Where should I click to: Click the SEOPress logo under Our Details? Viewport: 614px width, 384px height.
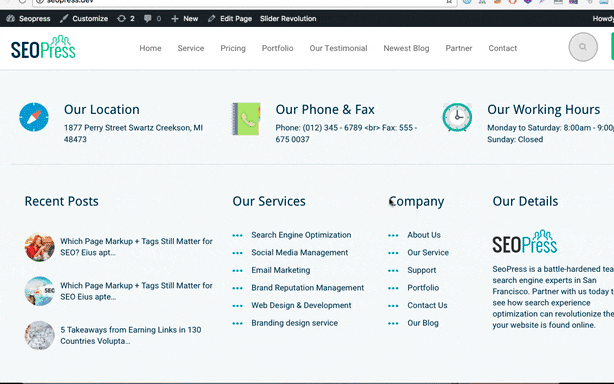pos(525,242)
